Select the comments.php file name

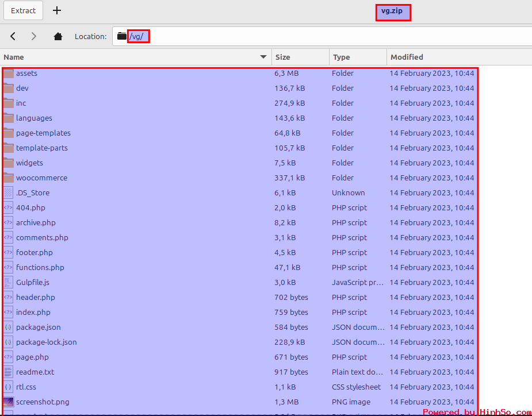pyautogui.click(x=42, y=237)
